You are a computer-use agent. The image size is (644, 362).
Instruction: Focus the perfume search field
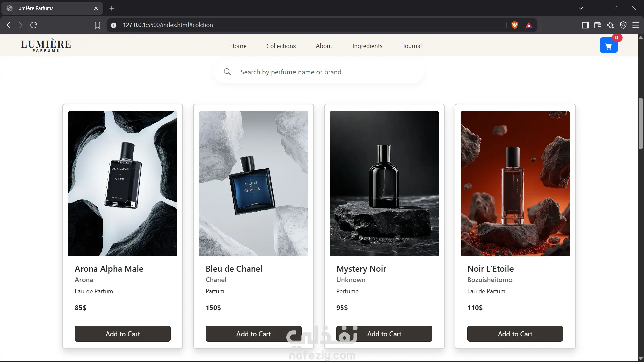319,72
